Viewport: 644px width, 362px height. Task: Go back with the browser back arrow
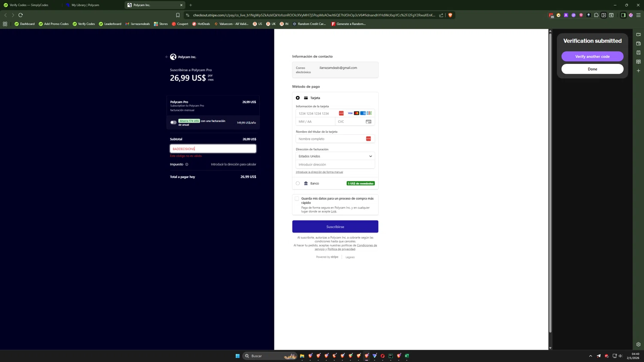(6, 15)
